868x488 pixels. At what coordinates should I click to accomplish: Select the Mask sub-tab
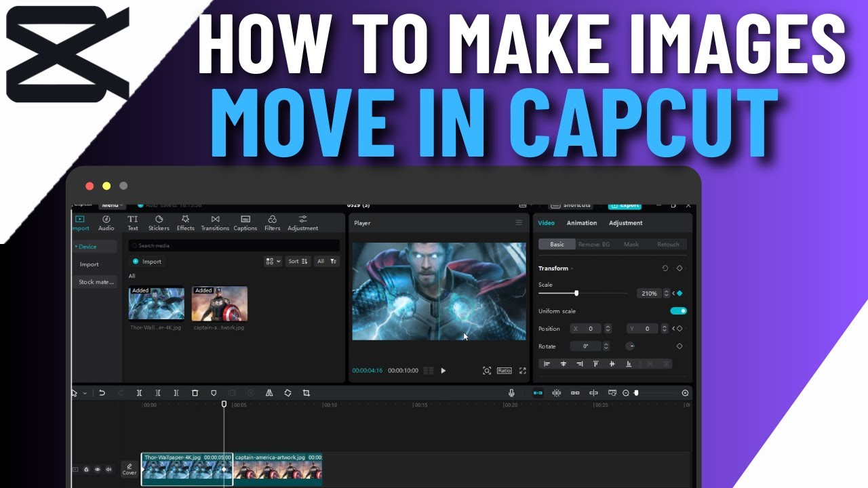(631, 244)
